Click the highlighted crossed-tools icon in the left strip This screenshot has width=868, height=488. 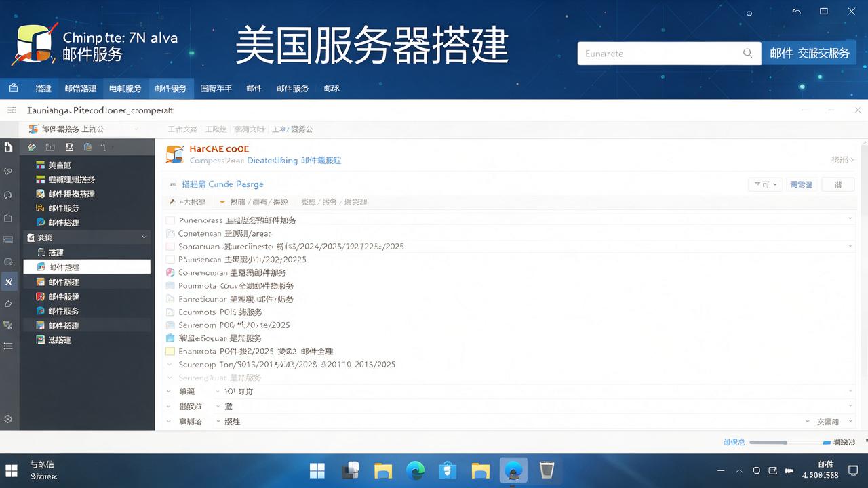pos(8,282)
